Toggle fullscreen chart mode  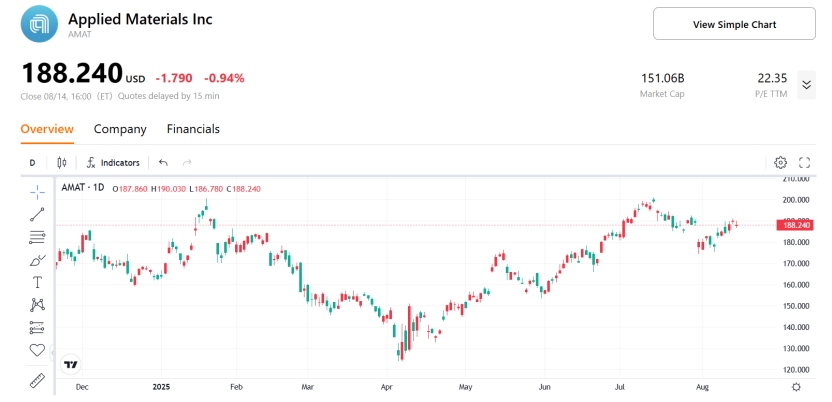pyautogui.click(x=804, y=162)
